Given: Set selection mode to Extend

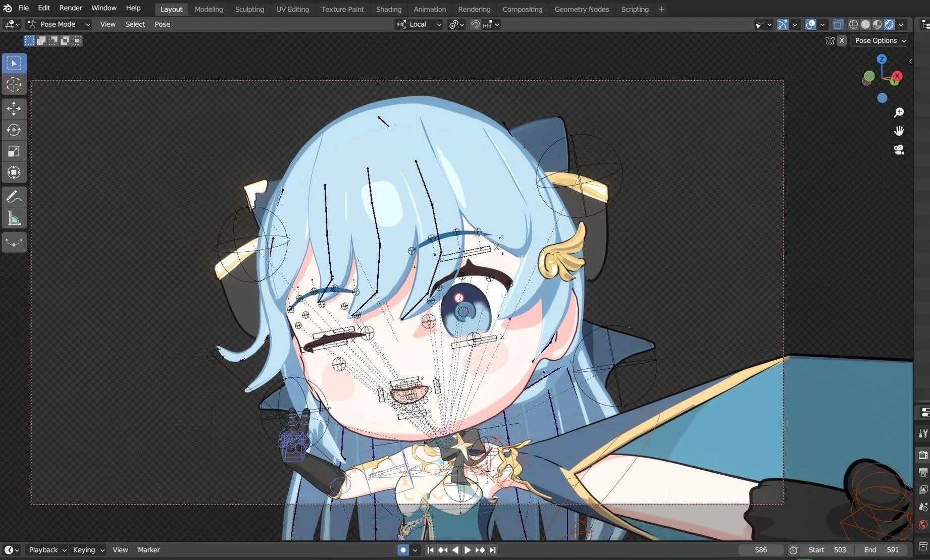Looking at the screenshot, I should 41,40.
